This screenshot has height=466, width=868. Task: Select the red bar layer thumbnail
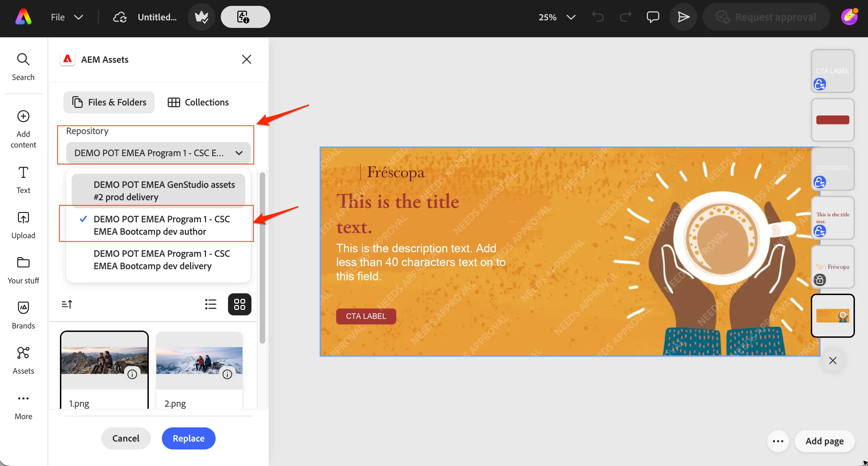coord(833,120)
